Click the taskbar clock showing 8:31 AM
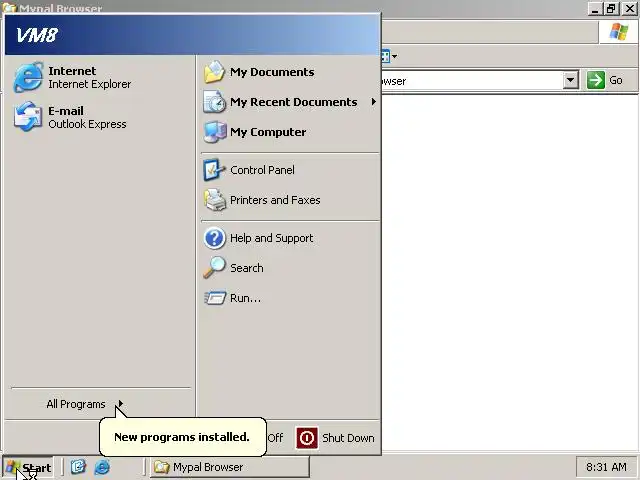640x480 pixels. [x=606, y=467]
